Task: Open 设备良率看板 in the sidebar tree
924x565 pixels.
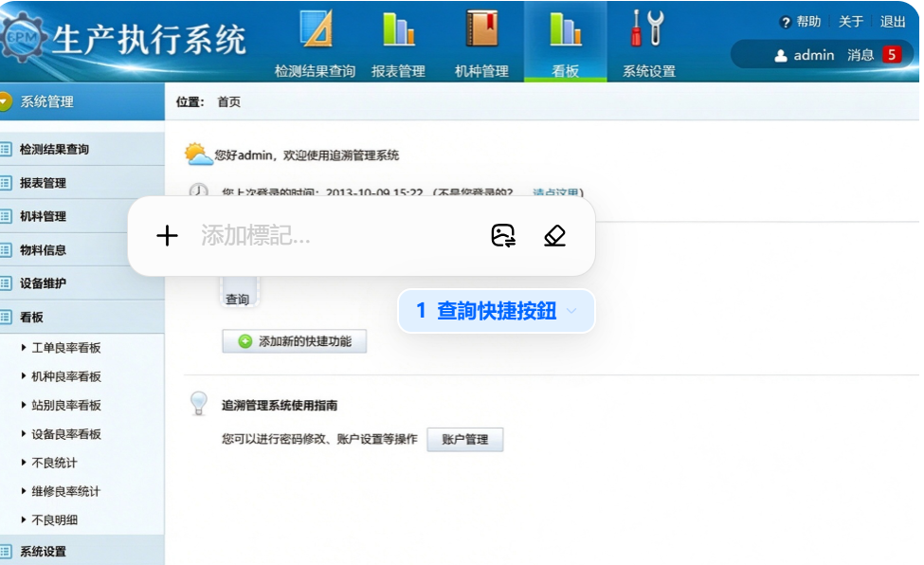Action: tap(66, 434)
